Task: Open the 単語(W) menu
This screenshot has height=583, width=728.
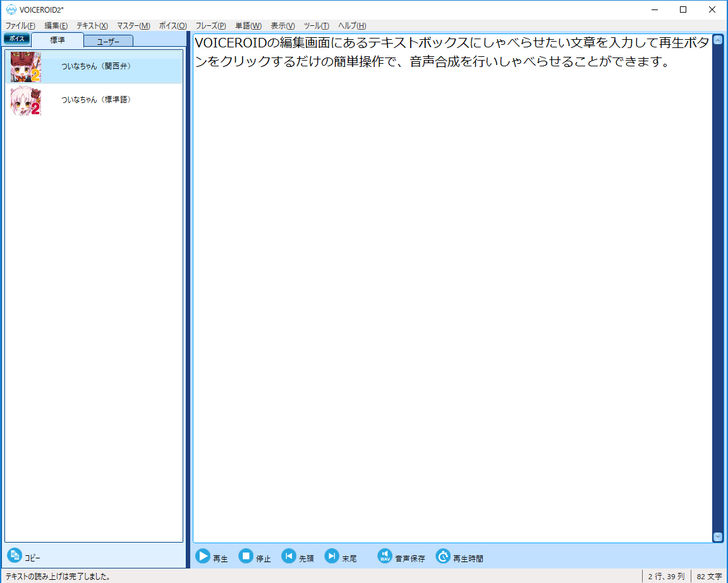Action: pyautogui.click(x=248, y=25)
